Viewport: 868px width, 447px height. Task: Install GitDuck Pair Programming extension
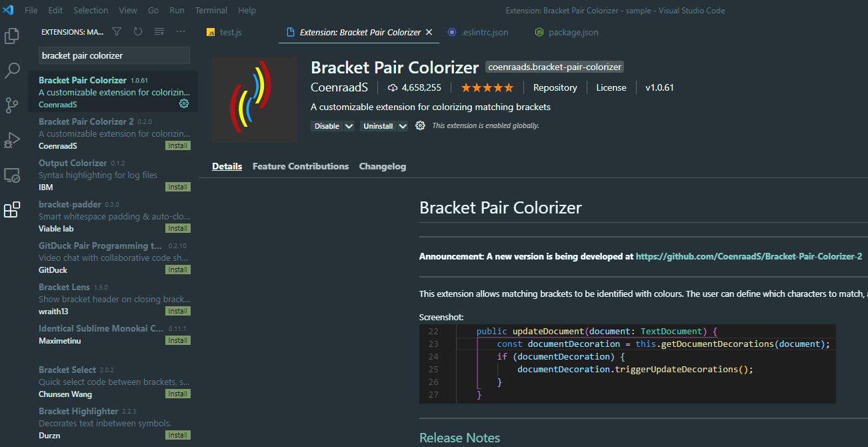tap(178, 270)
